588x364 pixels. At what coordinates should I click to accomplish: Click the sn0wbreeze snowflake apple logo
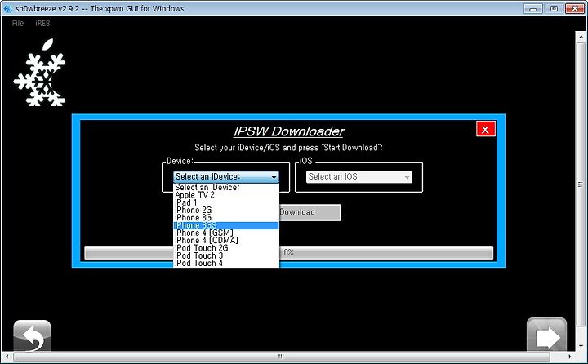coord(40,73)
